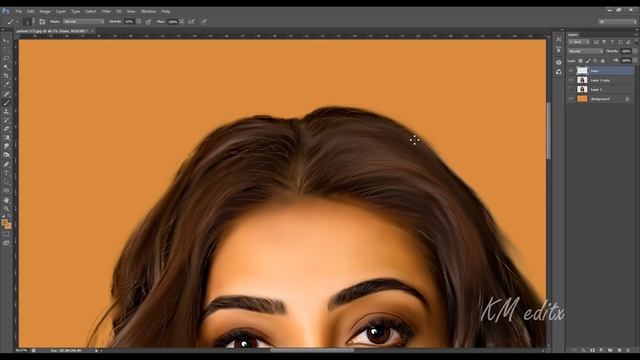Select the Blur tool
Screen dimensions: 640x360
tap(6, 146)
